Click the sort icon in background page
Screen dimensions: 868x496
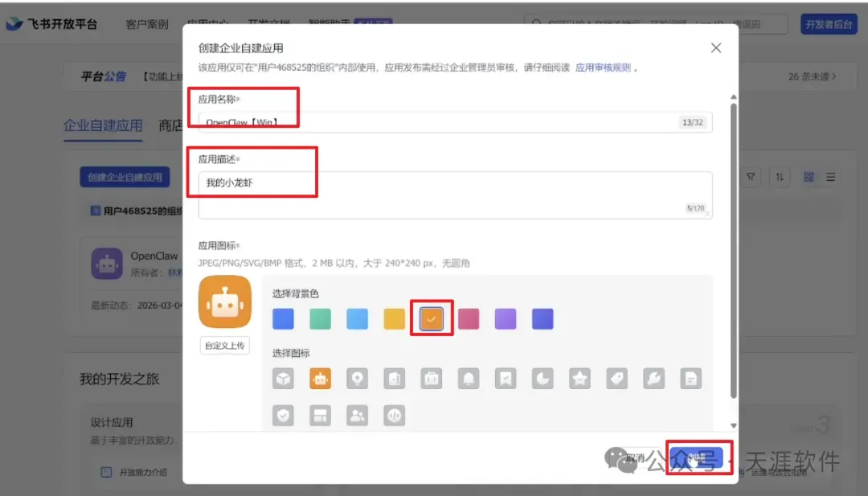click(x=780, y=177)
